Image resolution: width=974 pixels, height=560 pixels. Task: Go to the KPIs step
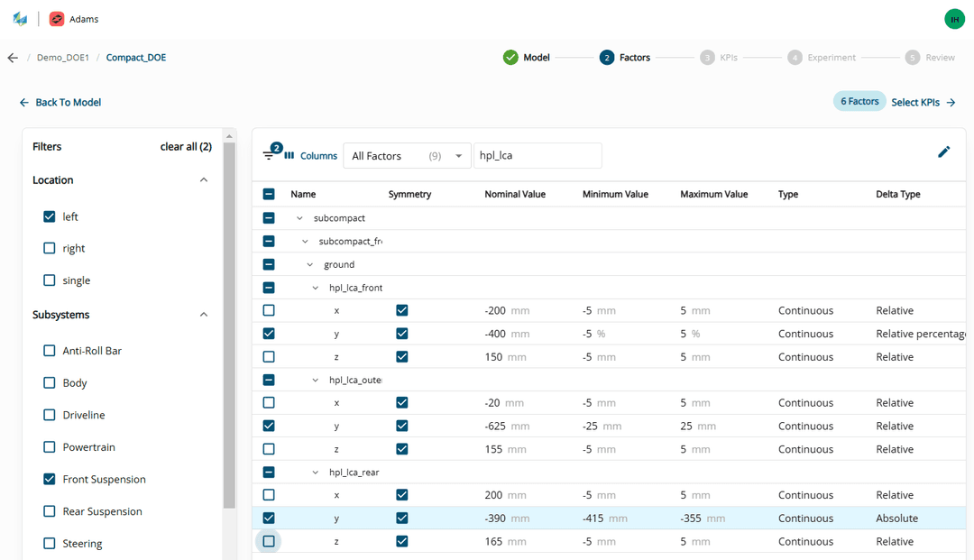click(719, 58)
